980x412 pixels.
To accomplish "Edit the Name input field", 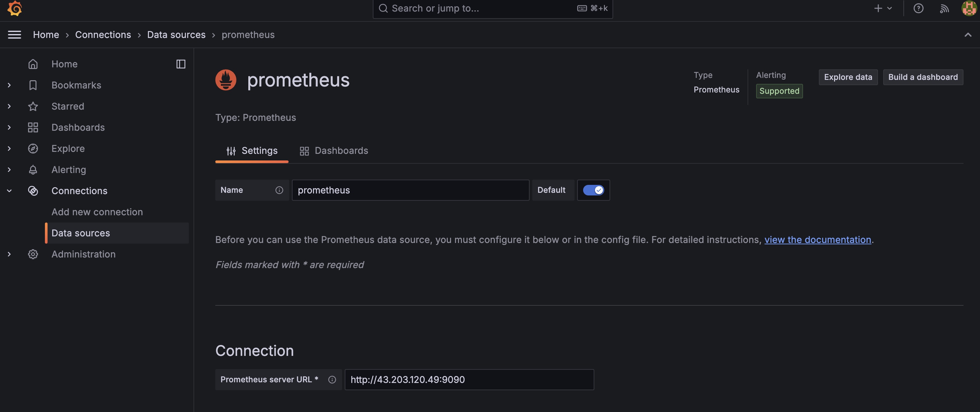I will pyautogui.click(x=410, y=190).
